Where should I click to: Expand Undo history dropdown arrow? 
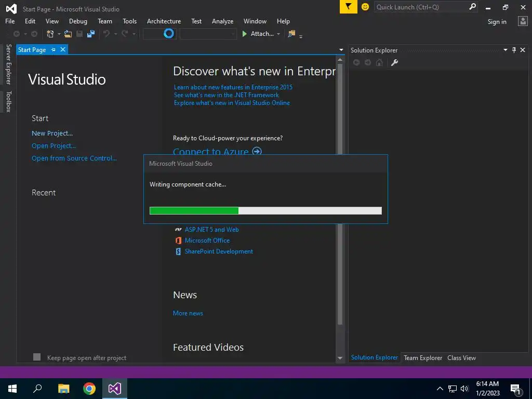115,34
